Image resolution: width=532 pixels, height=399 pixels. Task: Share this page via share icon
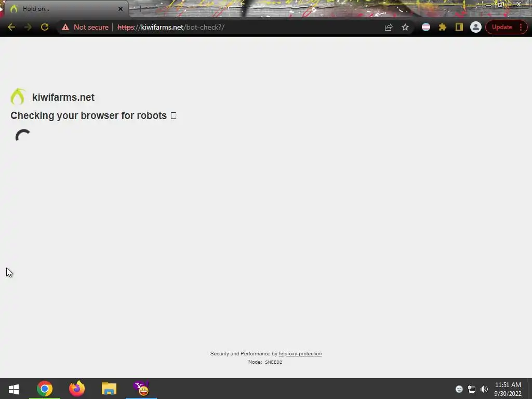click(389, 27)
